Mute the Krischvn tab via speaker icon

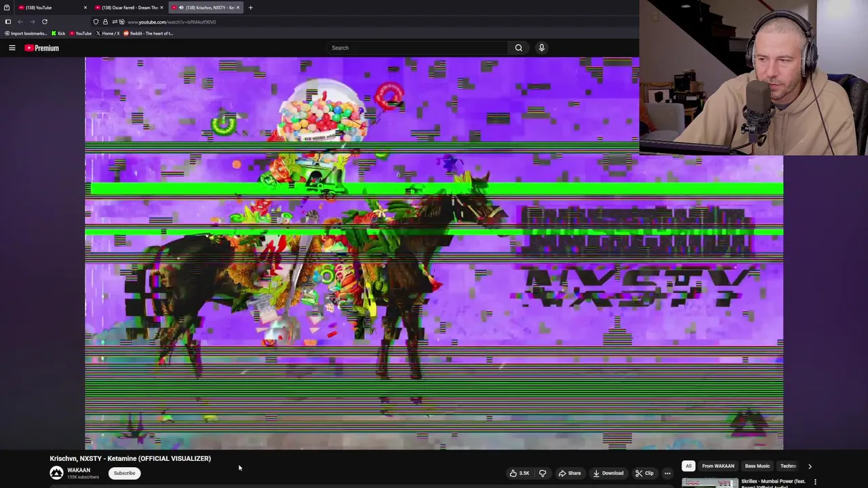(x=181, y=7)
